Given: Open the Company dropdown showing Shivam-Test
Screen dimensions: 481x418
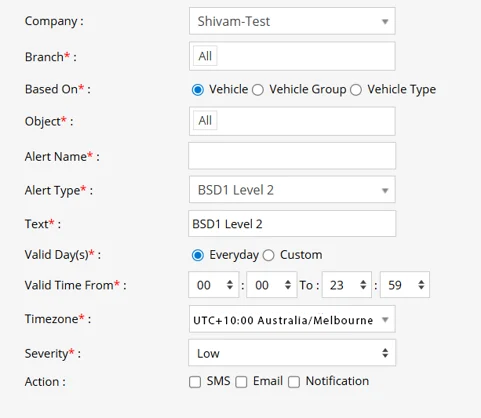Looking at the screenshot, I should pyautogui.click(x=292, y=21).
